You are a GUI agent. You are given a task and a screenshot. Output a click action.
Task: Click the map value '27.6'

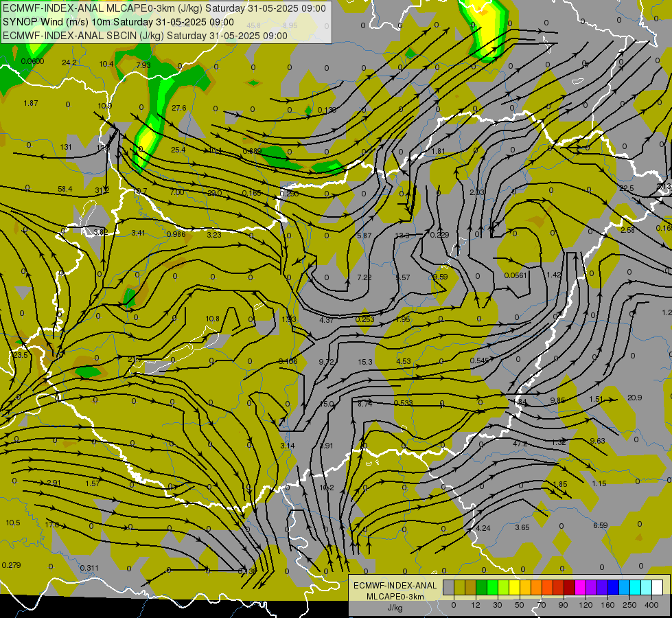[x=178, y=108]
